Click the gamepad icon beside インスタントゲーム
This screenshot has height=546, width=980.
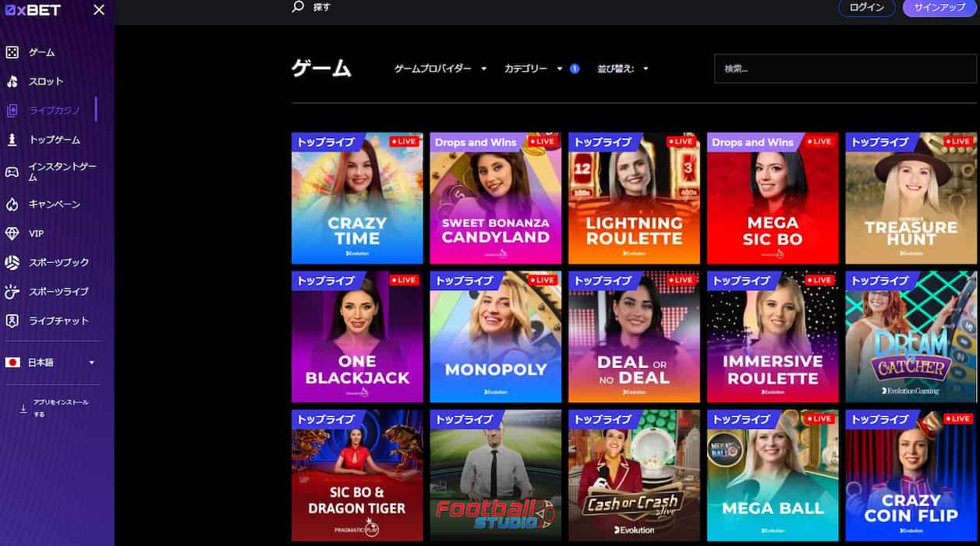(x=12, y=172)
